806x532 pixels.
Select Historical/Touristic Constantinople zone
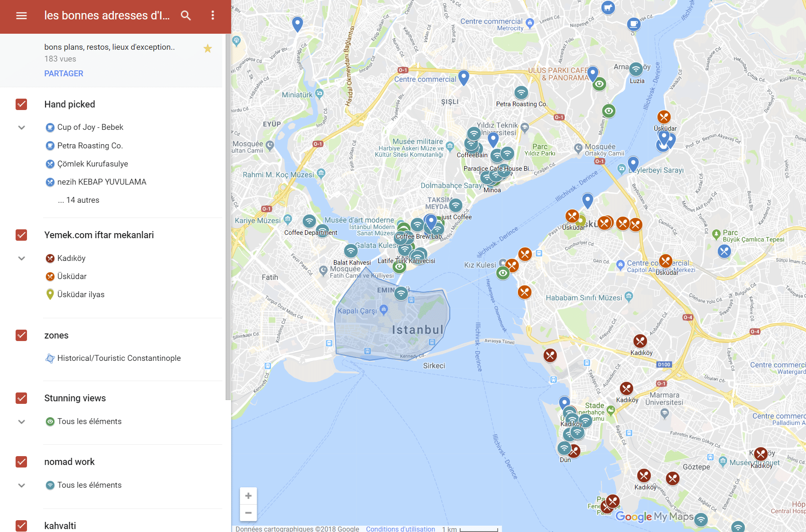pyautogui.click(x=119, y=358)
